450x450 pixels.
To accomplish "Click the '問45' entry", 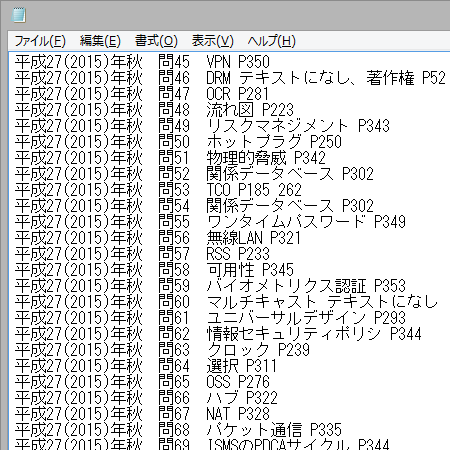I will pyautogui.click(x=174, y=62).
